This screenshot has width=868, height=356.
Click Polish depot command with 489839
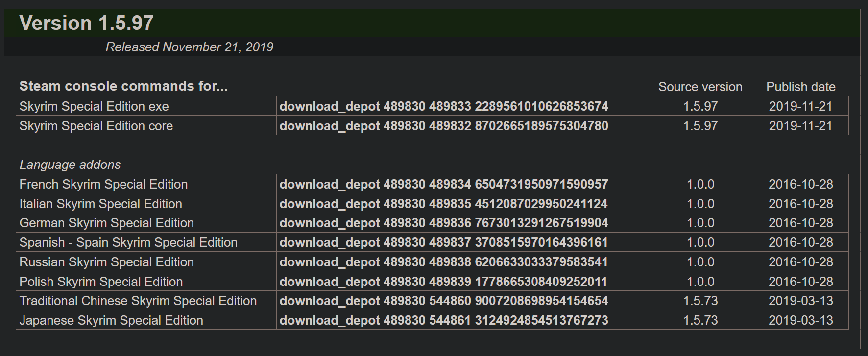pos(443,282)
